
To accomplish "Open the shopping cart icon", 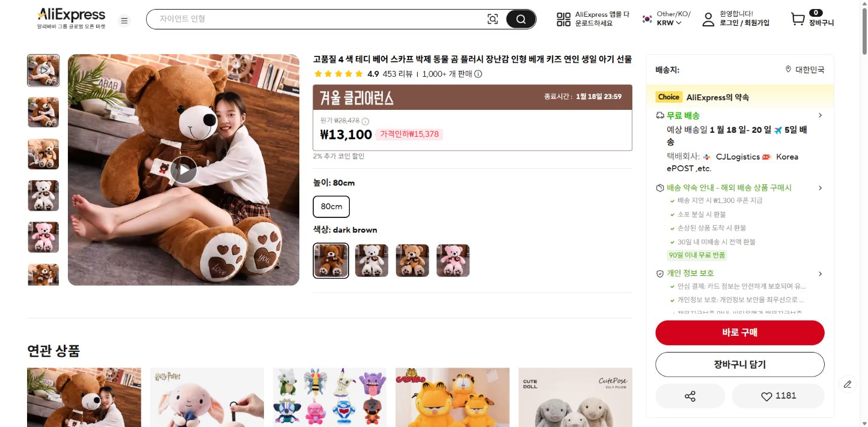I will 798,19.
